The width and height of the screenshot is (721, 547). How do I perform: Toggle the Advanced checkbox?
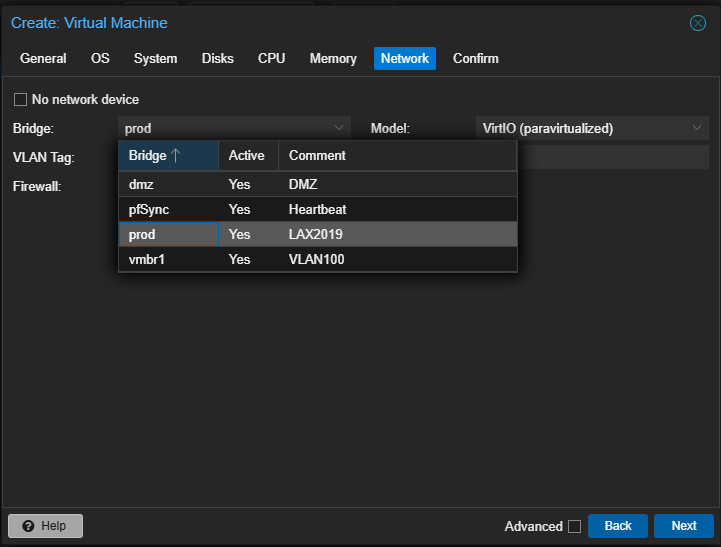pyautogui.click(x=574, y=526)
